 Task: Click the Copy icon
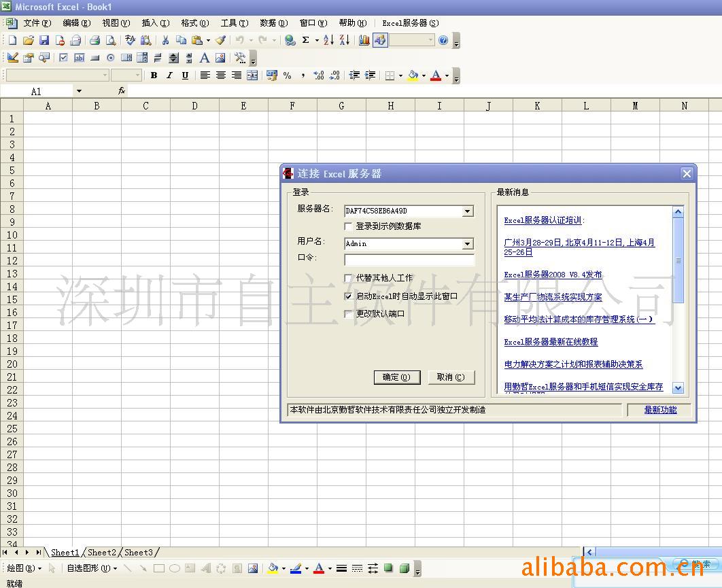pyautogui.click(x=181, y=41)
